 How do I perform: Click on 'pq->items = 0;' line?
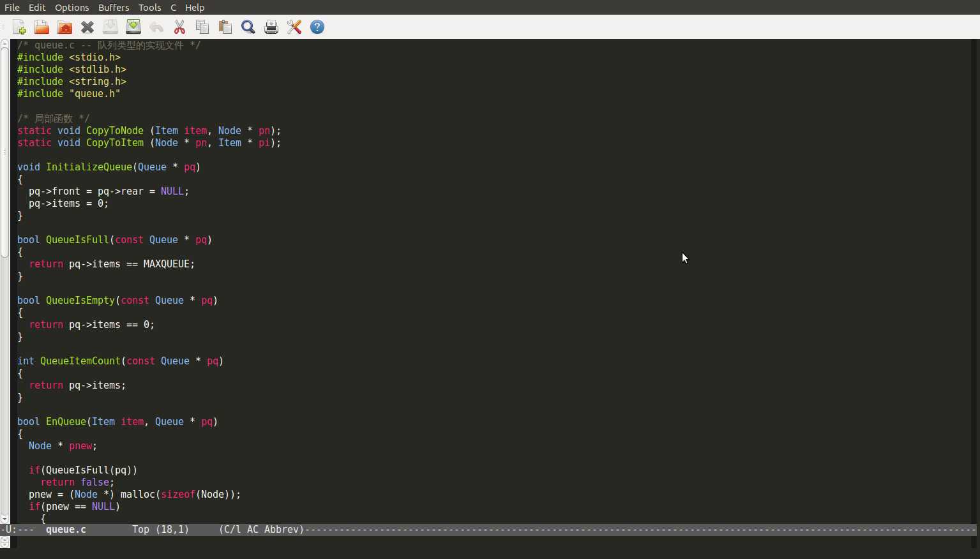click(68, 204)
